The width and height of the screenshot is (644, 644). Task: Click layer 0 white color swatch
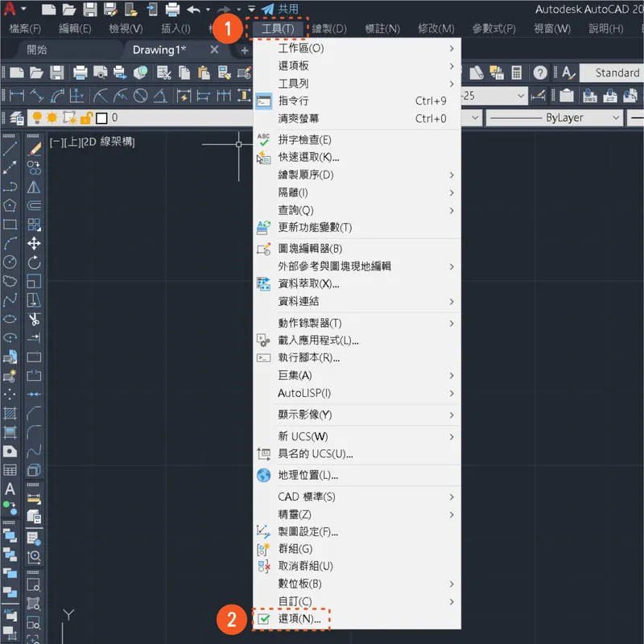(101, 118)
